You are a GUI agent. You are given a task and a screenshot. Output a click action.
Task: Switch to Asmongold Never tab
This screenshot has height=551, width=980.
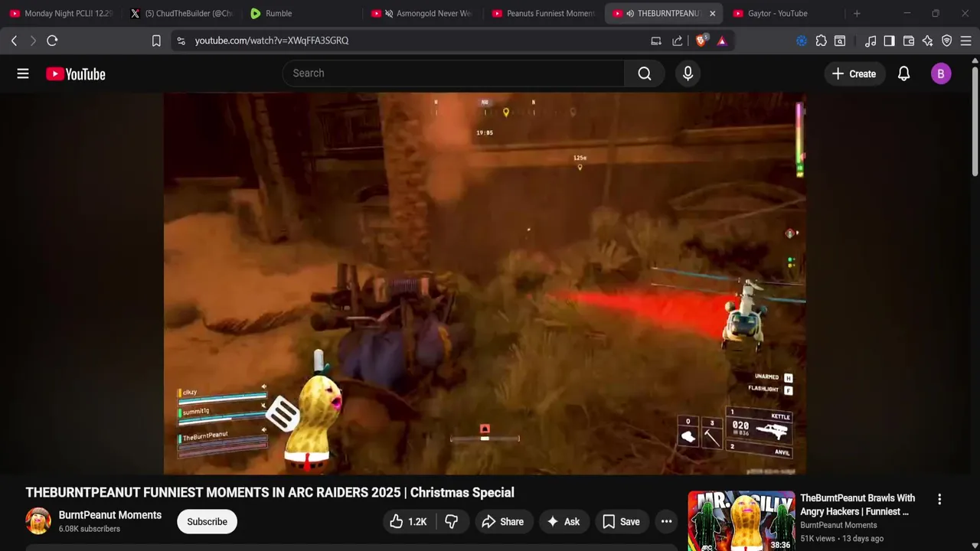point(423,13)
